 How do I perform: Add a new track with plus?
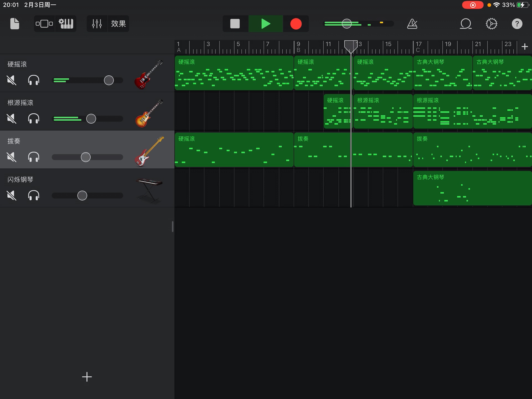click(87, 377)
